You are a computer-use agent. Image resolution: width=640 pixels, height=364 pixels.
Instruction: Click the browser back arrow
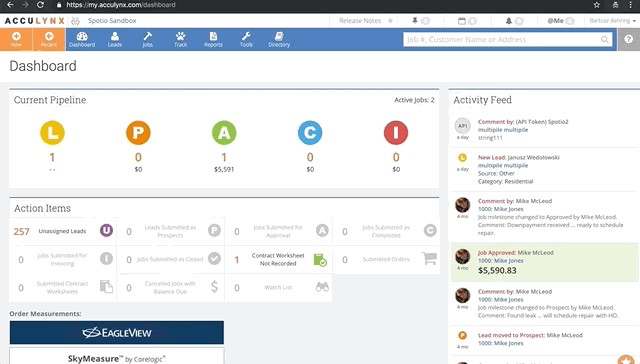point(11,5)
